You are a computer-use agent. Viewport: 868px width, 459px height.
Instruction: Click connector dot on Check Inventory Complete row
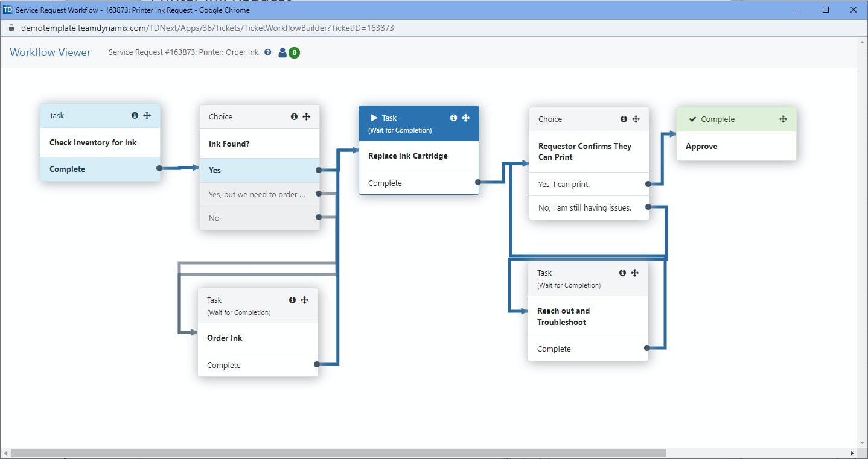pos(159,168)
